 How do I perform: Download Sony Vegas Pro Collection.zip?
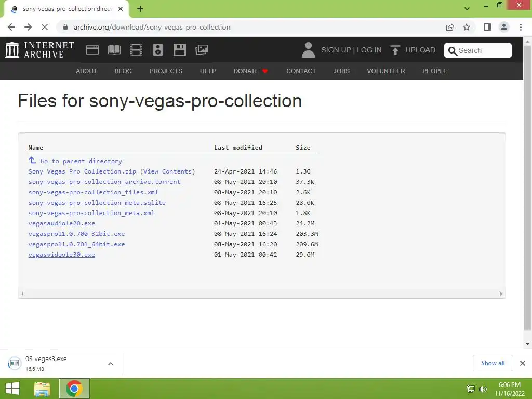pyautogui.click(x=82, y=171)
